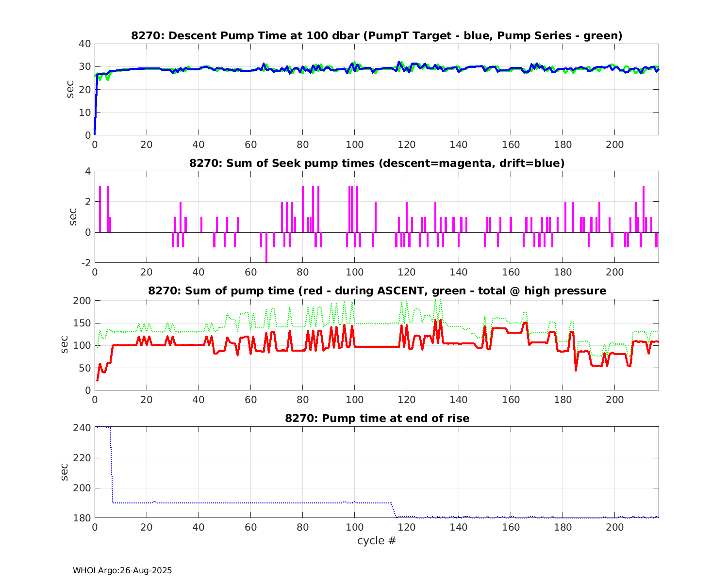
Task: Click the "40" y-axis tick on the top chart
Action: pyautogui.click(x=85, y=44)
